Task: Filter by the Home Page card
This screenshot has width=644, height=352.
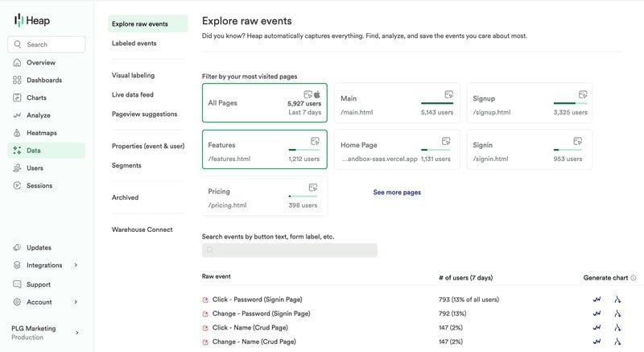Action: 397,150
